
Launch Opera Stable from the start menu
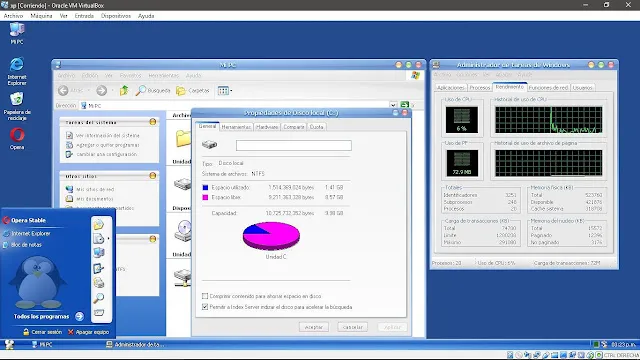tap(24, 220)
